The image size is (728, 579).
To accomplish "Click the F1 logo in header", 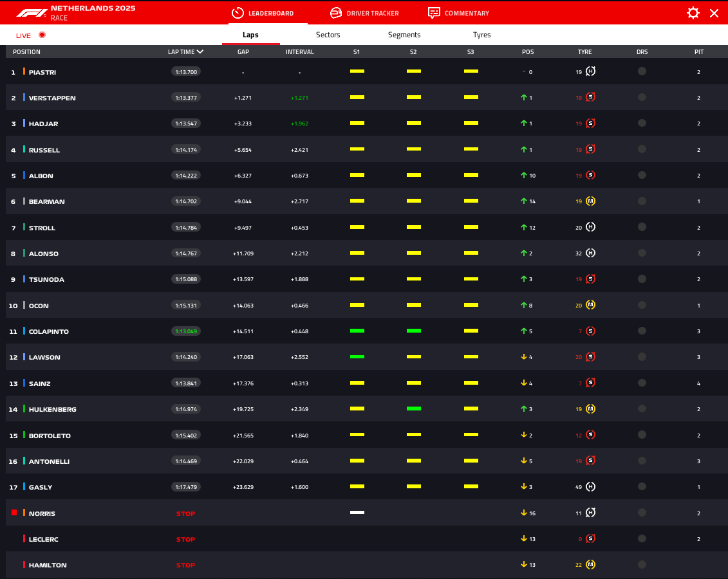I will click(x=32, y=13).
